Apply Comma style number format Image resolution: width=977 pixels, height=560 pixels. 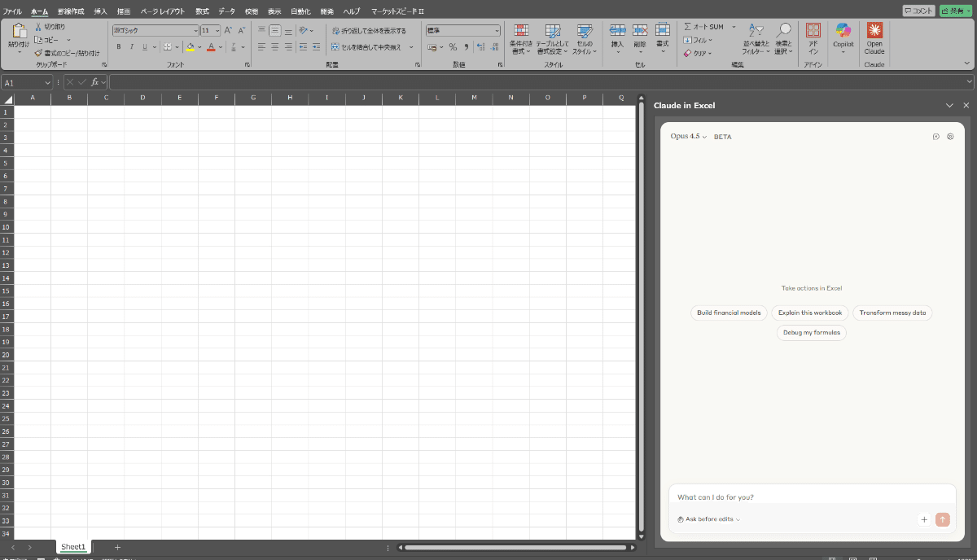coord(467,47)
